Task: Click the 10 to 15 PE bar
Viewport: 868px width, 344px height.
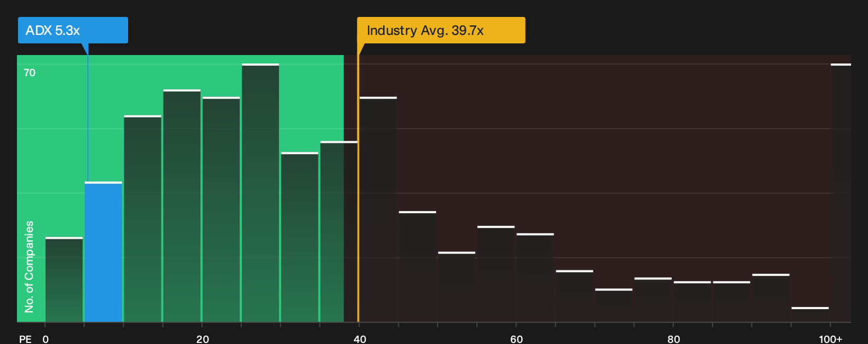Action: pos(143,219)
